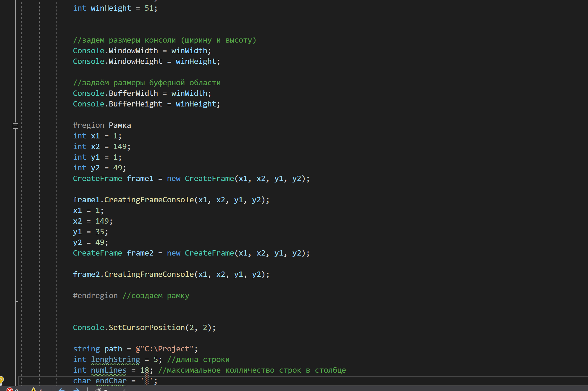Click the lenghString variable with warning squiggle

pyautogui.click(x=115, y=359)
